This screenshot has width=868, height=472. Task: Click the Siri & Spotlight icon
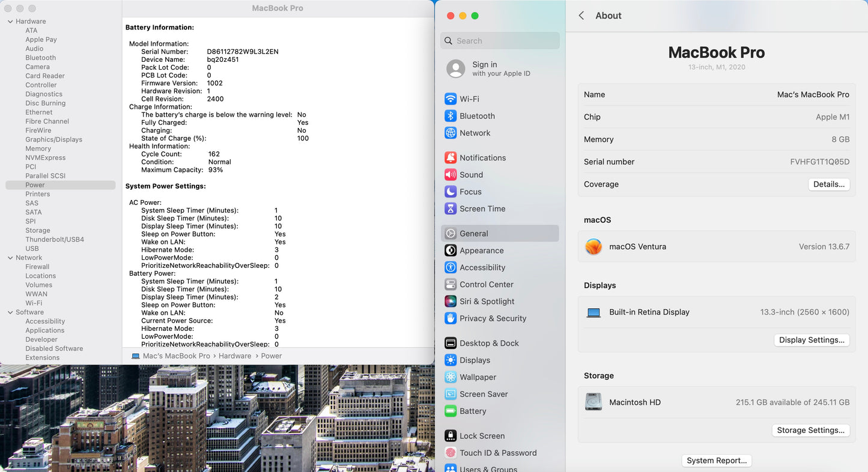(x=451, y=301)
